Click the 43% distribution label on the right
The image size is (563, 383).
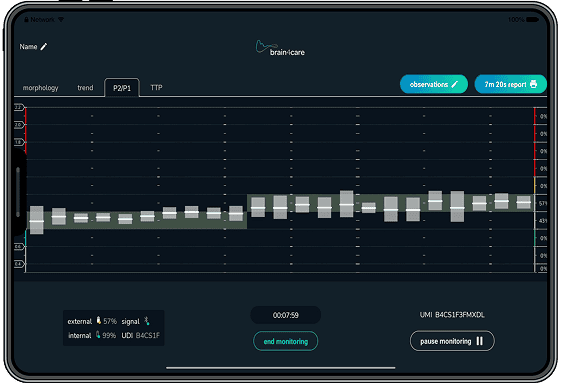543,221
